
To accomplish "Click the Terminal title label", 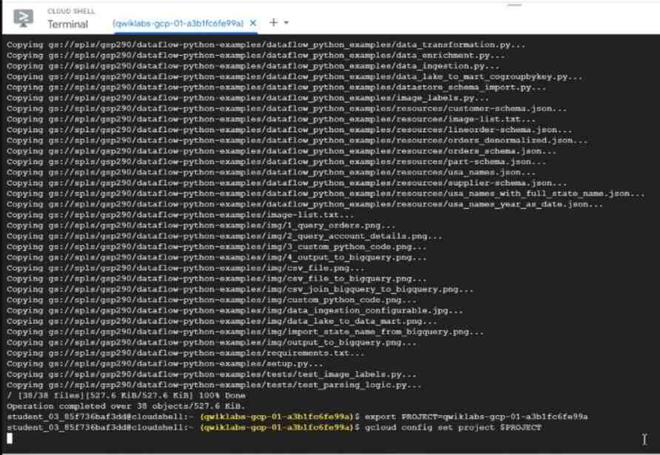I will 68,24.
